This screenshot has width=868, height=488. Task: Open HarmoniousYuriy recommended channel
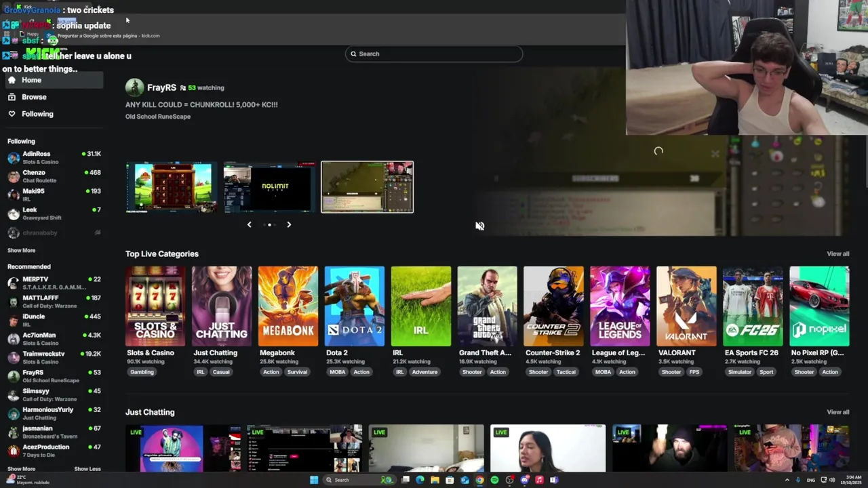click(54, 413)
